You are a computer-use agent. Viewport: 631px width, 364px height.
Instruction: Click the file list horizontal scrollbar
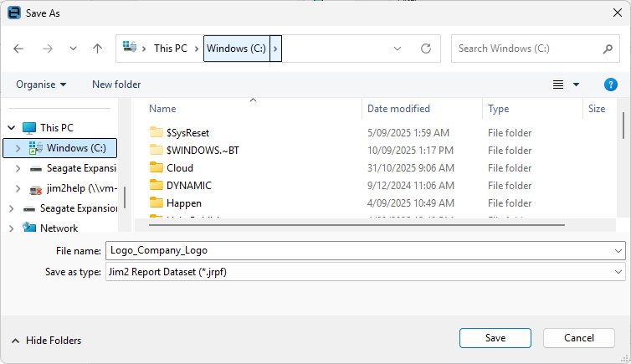357,225
